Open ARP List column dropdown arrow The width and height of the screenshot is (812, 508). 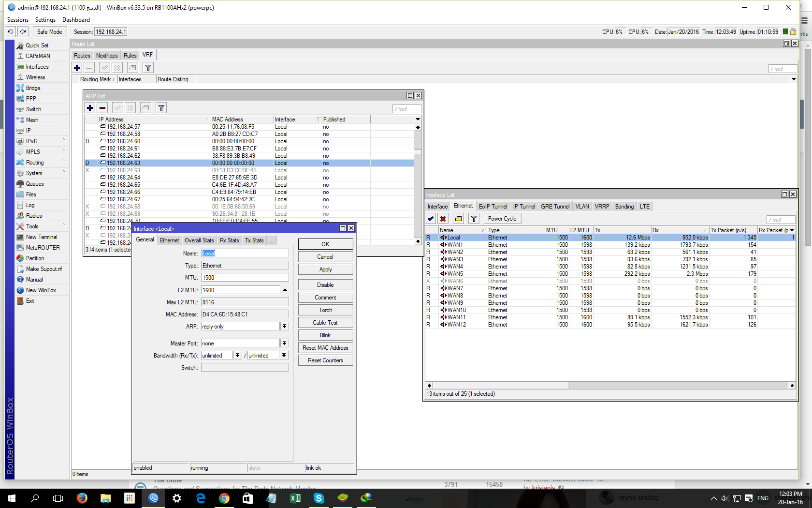pyautogui.click(x=418, y=119)
